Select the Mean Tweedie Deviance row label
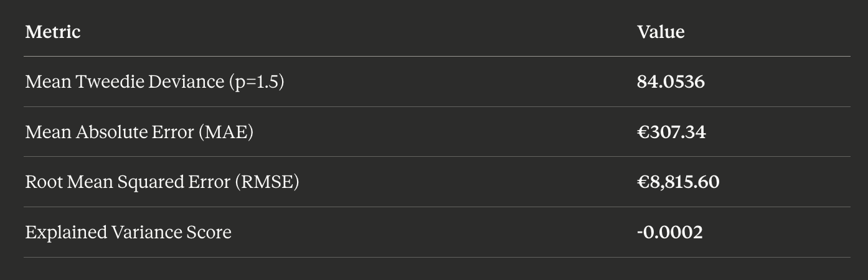Image resolution: width=868 pixels, height=280 pixels. [154, 82]
